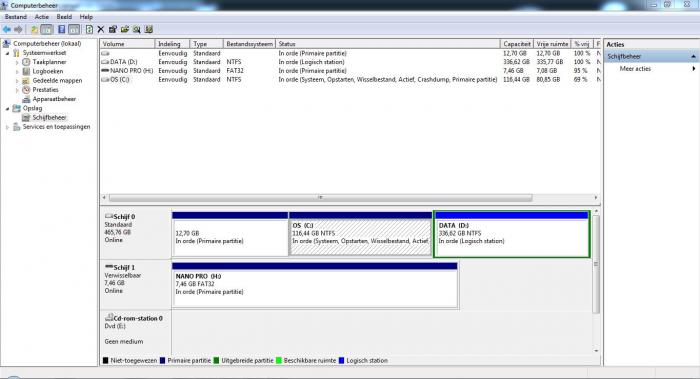Select OS (C:) row in volume list
This screenshot has width=700, height=379.
350,79
